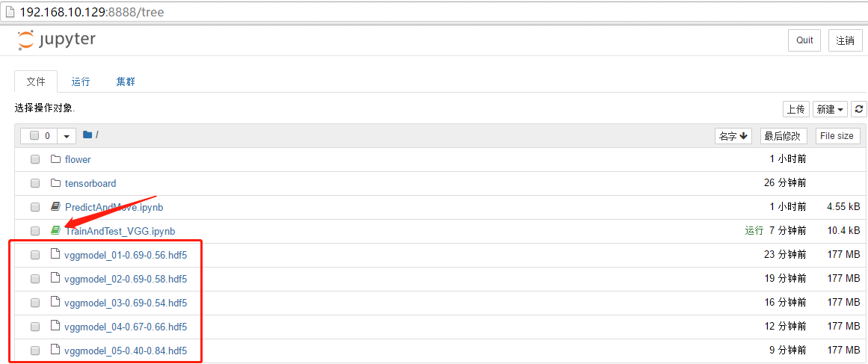Screen dimensions: 868x364
Task: Click the root folder breadcrumb icon
Action: [x=87, y=135]
